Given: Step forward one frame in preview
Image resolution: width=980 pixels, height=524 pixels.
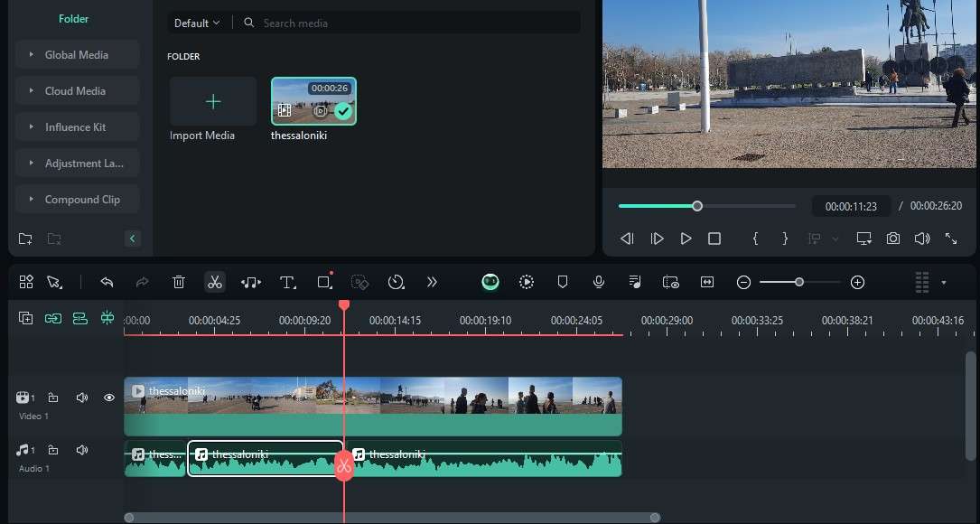Looking at the screenshot, I should coord(657,239).
